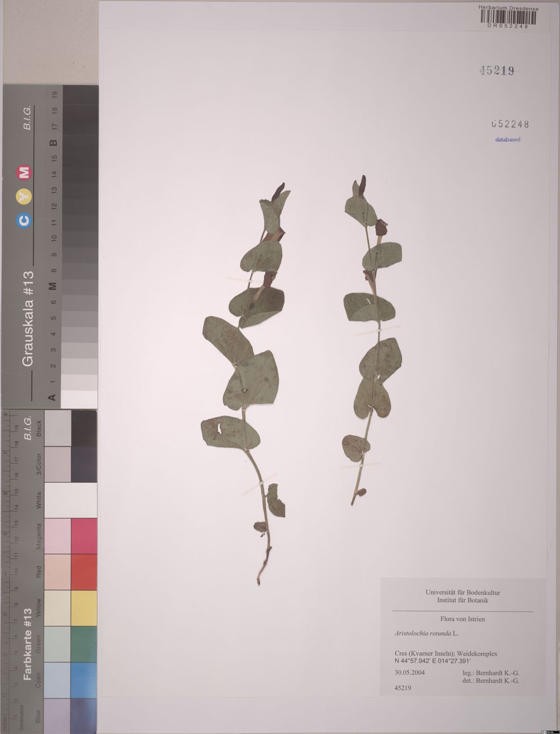Click the 'Flora von Istrien' label heading
The image size is (560, 734).
pyautogui.click(x=462, y=619)
